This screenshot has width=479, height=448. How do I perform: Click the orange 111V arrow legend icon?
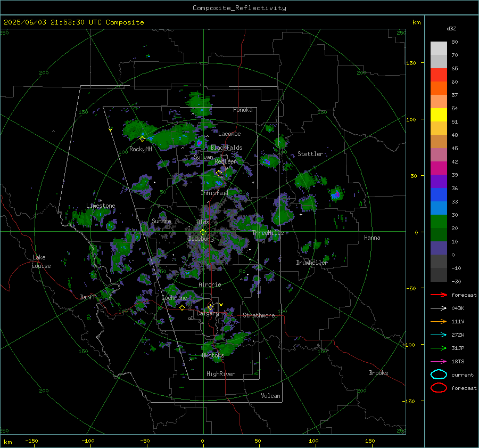pyautogui.click(x=439, y=321)
